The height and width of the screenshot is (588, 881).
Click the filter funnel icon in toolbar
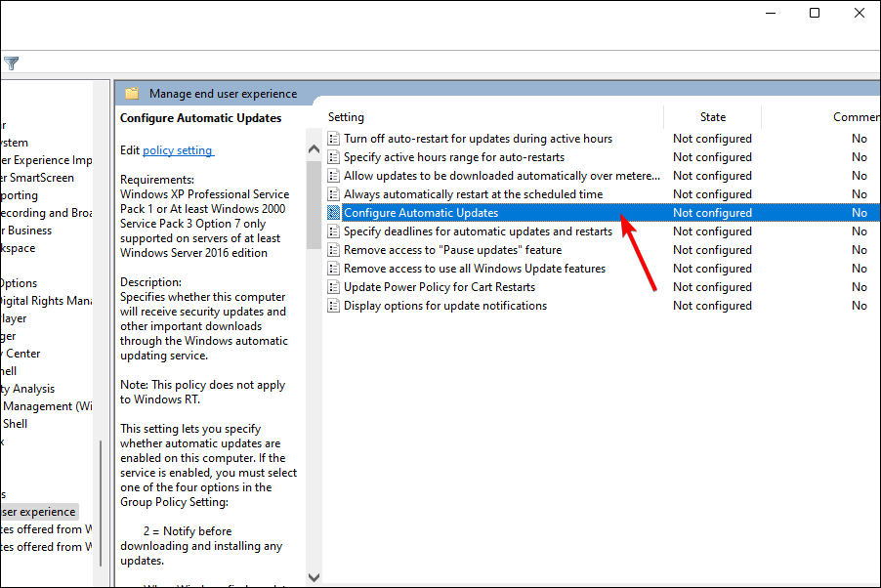point(12,63)
